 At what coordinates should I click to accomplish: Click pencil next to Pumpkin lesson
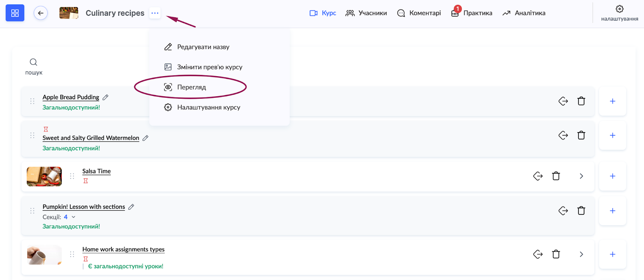click(x=131, y=207)
